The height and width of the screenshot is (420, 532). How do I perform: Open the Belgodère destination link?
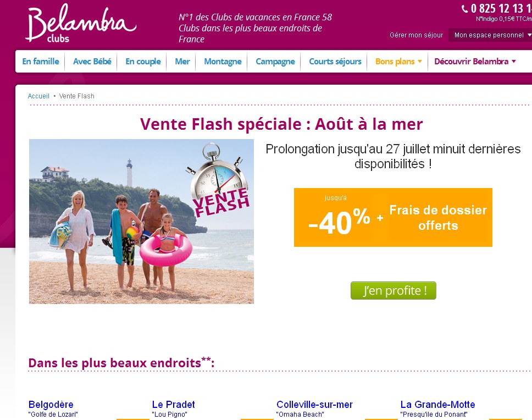tap(51, 405)
